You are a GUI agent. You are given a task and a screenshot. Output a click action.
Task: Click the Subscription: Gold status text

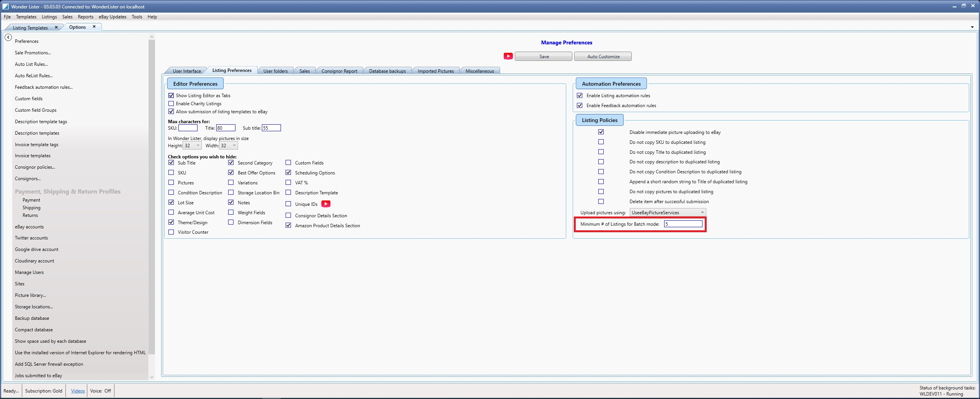coord(44,391)
